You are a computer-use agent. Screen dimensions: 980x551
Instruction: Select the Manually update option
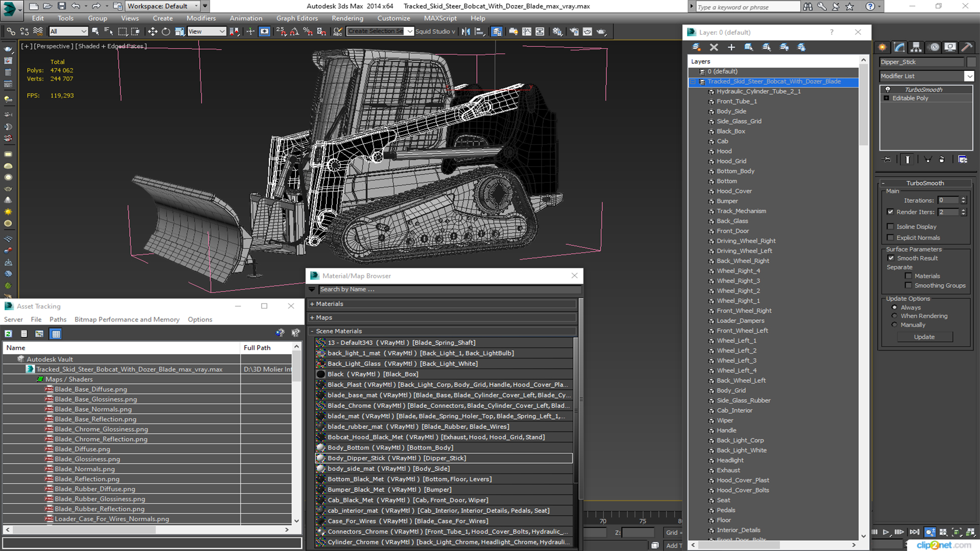(894, 324)
